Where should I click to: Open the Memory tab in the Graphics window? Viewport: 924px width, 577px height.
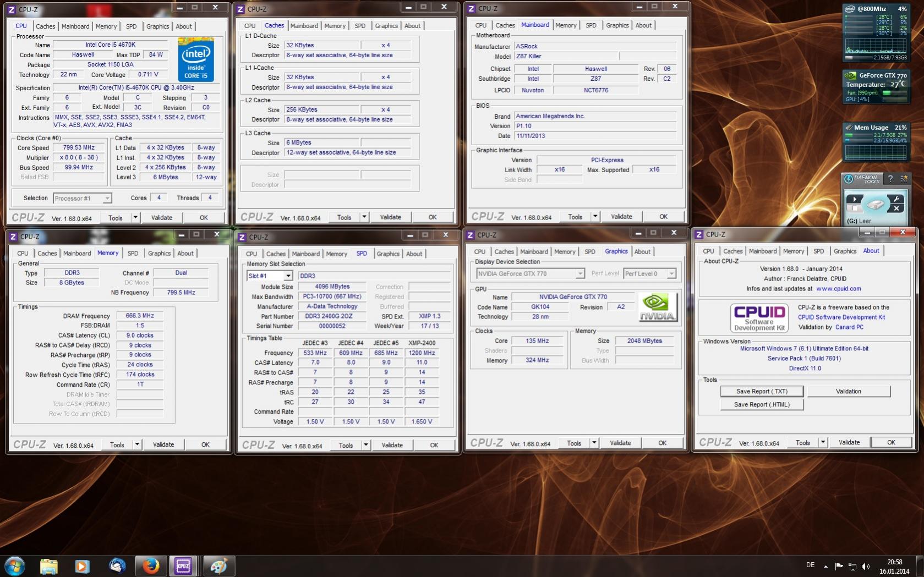click(565, 252)
